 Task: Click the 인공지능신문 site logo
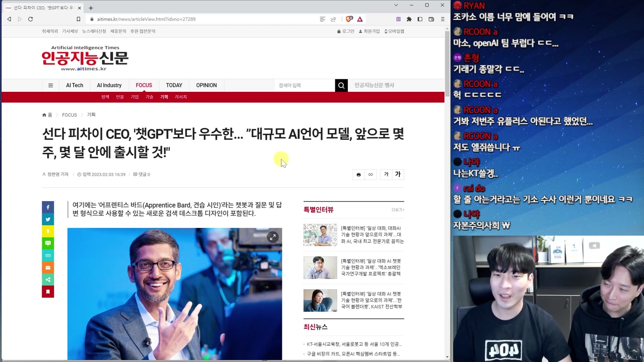click(x=85, y=58)
